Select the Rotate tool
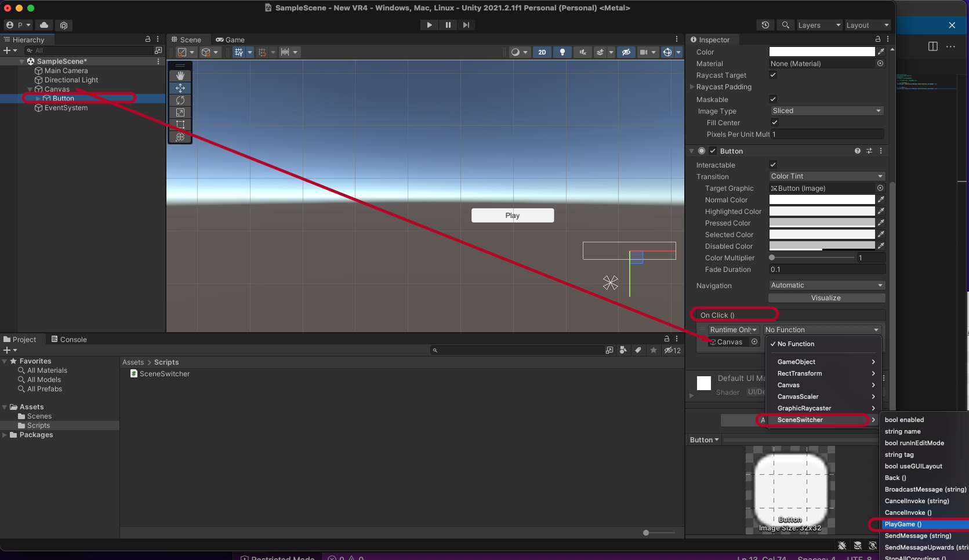The height and width of the screenshot is (560, 969). [x=180, y=100]
